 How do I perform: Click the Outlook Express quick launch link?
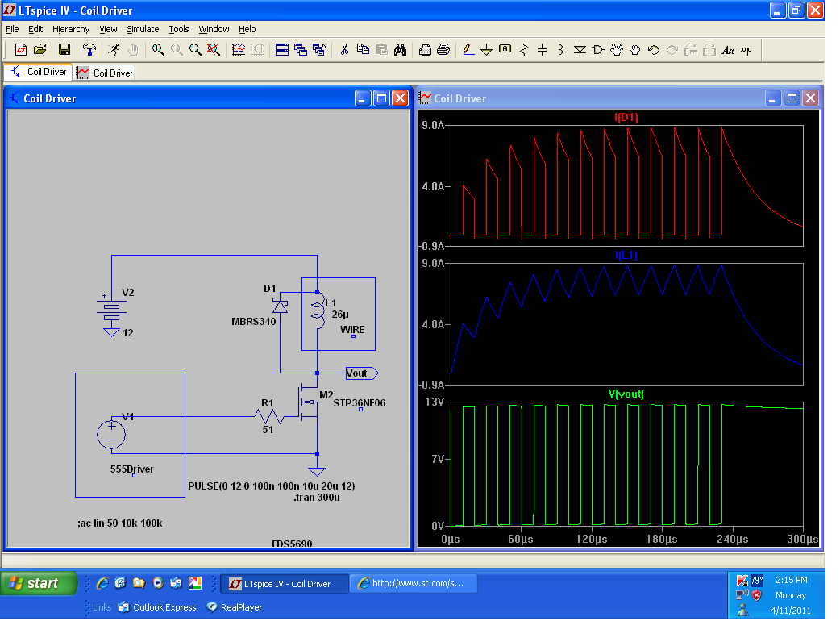click(x=157, y=607)
